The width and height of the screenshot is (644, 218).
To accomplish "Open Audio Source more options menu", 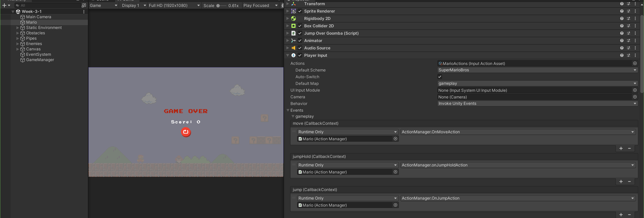I will 635,48.
